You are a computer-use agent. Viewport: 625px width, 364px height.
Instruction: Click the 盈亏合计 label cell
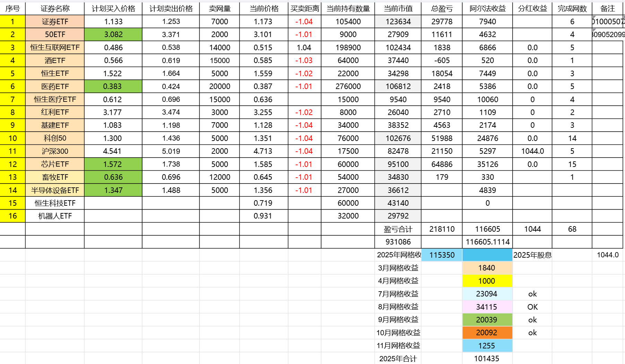(x=398, y=229)
